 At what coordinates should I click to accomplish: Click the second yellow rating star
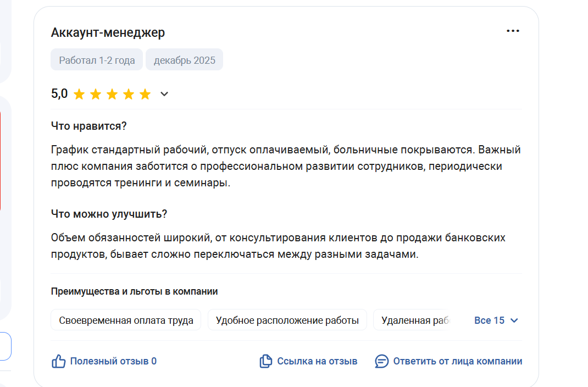(96, 95)
